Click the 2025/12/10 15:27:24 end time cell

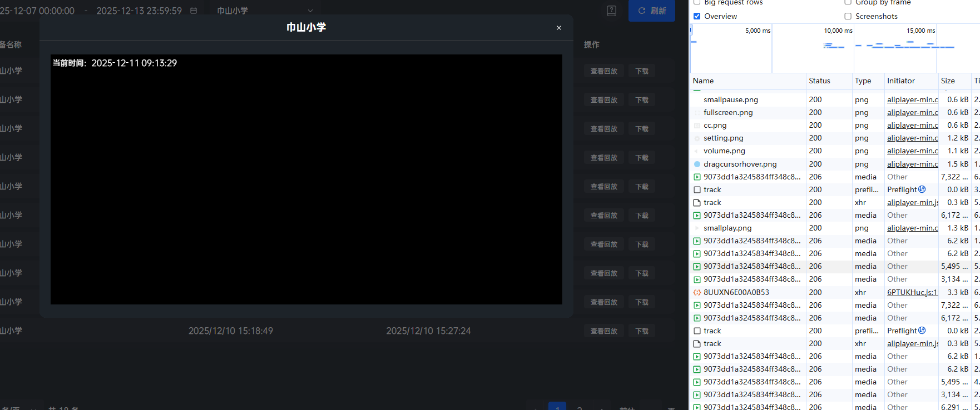tap(429, 331)
